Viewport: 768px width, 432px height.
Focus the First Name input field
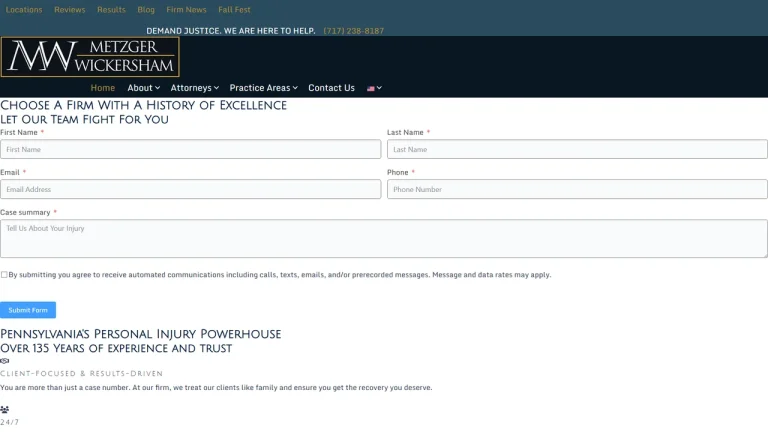pyautogui.click(x=191, y=149)
